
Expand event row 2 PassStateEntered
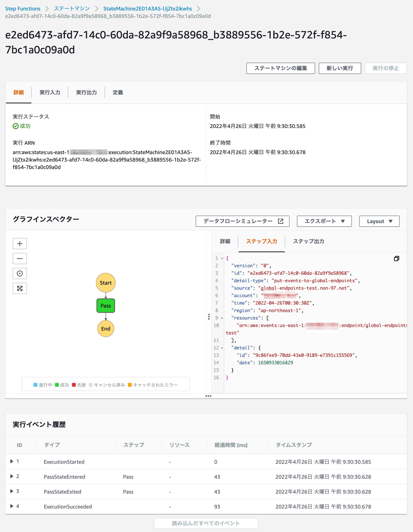click(x=11, y=476)
